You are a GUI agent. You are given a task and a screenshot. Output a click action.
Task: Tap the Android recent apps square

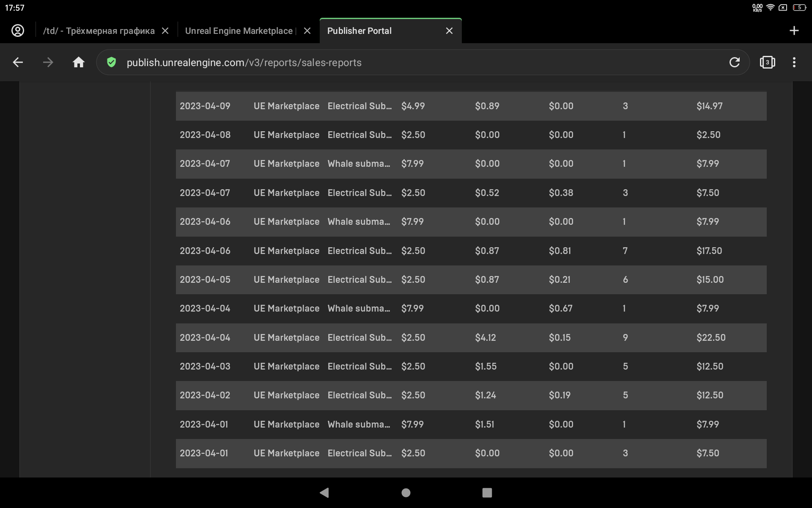(x=487, y=492)
